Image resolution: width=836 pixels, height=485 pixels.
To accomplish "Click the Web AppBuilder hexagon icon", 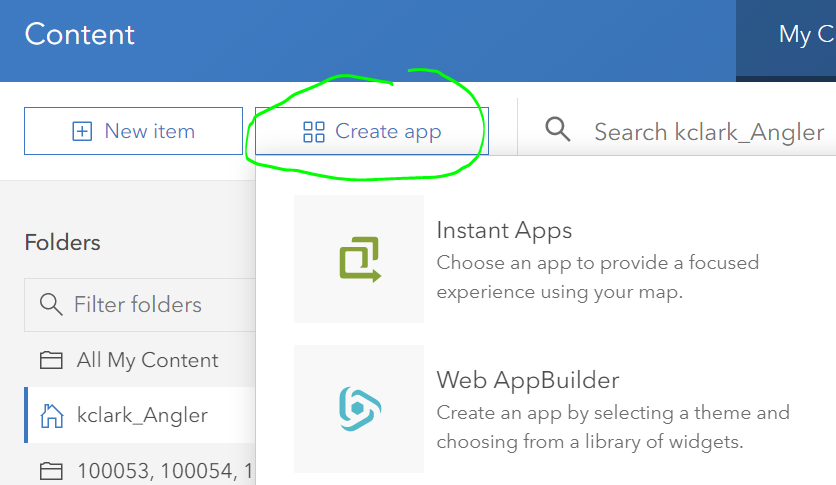I will 359,409.
